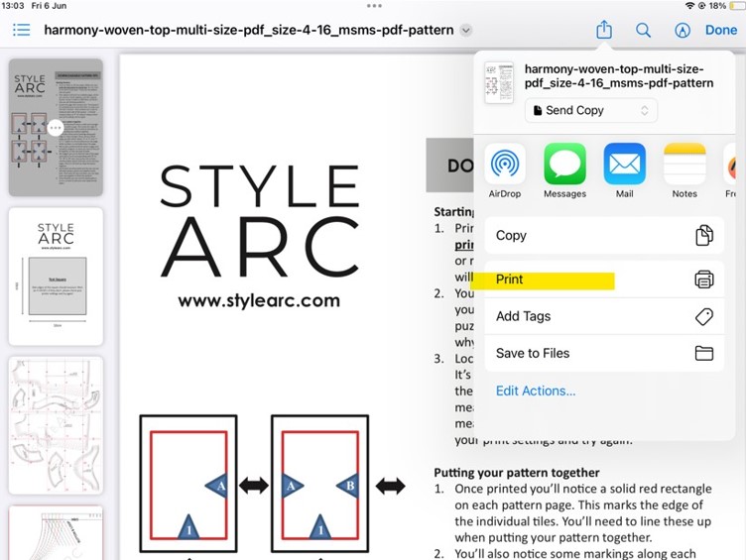This screenshot has height=560, width=746.
Task: Tap the tag icon
Action: pyautogui.click(x=703, y=316)
